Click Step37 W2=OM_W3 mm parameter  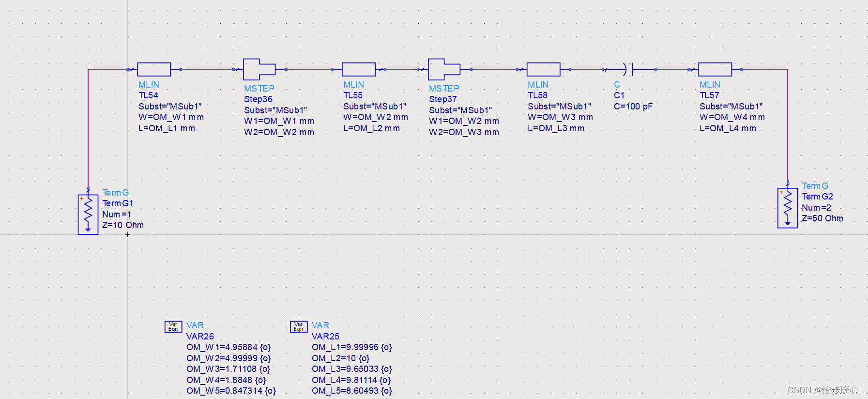(464, 132)
